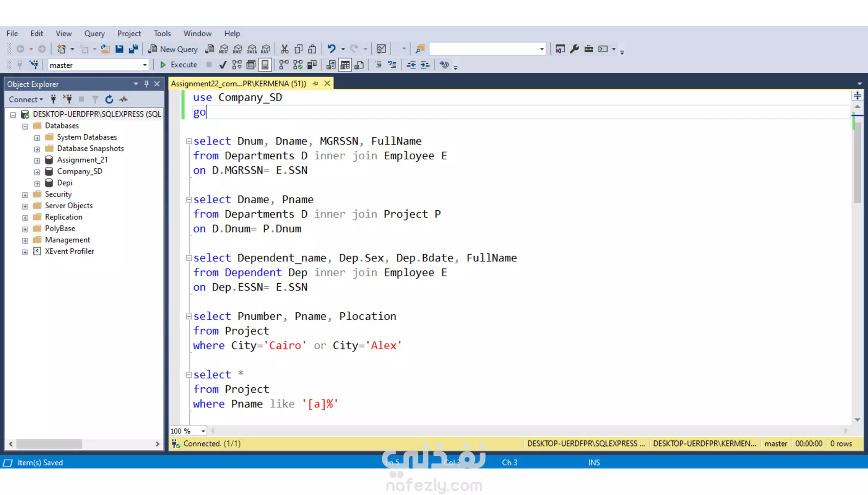
Task: Select the Assignment_21 database
Action: click(82, 160)
